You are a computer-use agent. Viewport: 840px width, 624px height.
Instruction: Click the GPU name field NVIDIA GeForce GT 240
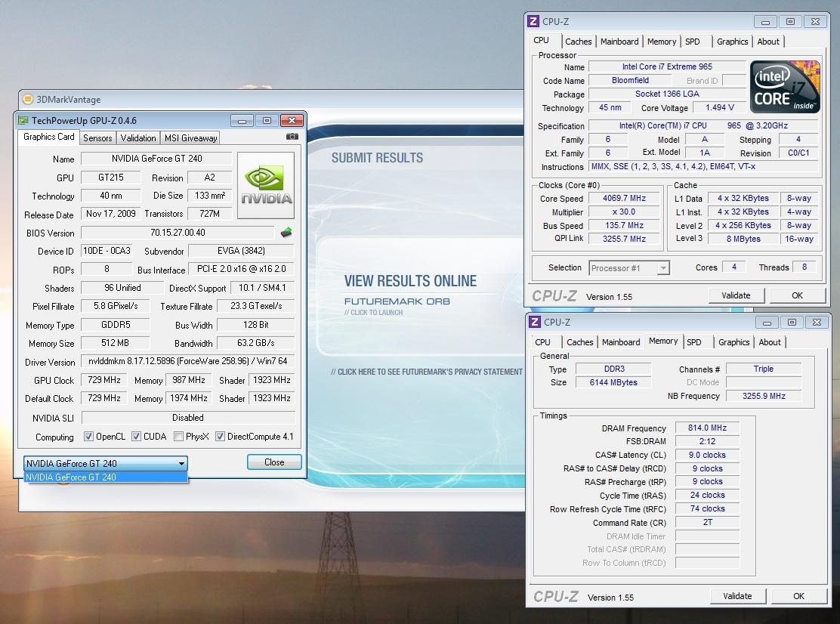point(156,159)
